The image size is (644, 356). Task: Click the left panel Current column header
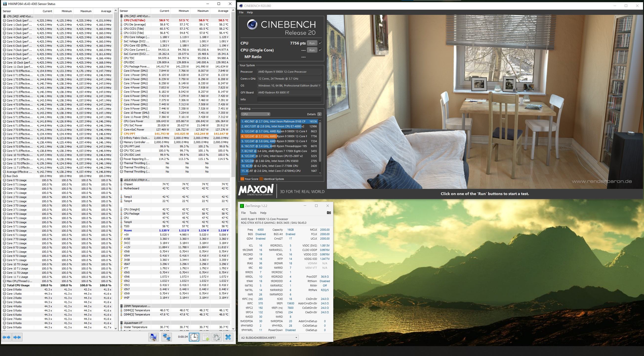(x=43, y=11)
